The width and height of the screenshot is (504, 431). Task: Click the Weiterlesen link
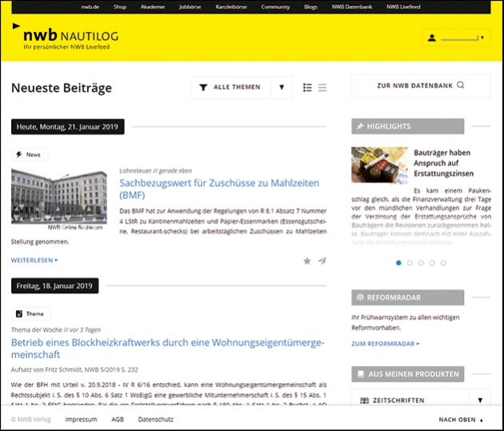[x=34, y=260]
